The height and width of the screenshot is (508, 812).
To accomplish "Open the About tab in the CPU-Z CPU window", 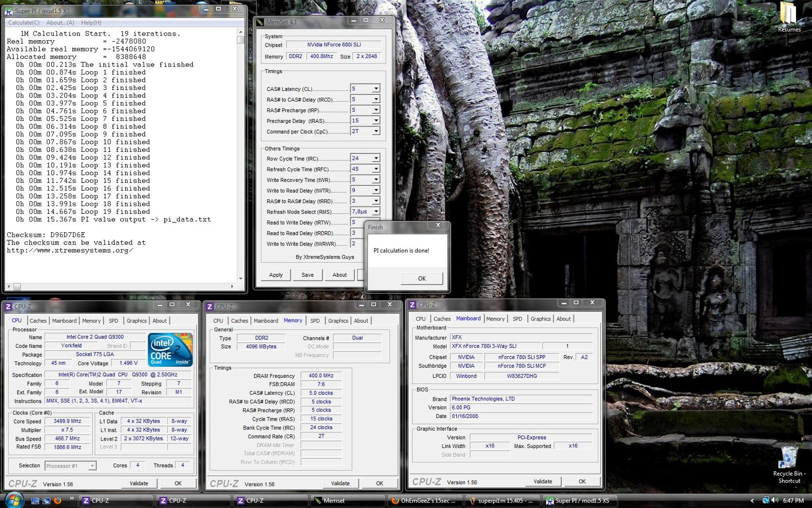I will tap(159, 321).
